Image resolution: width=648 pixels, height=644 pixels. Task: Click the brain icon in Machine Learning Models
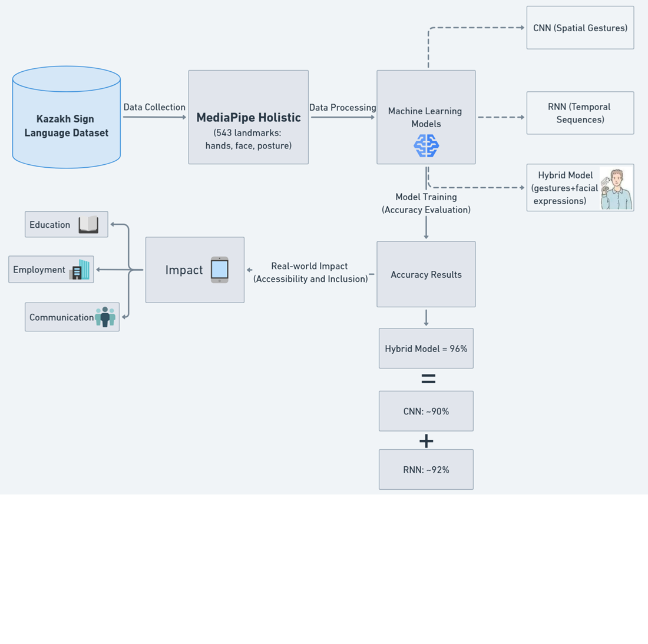426,145
